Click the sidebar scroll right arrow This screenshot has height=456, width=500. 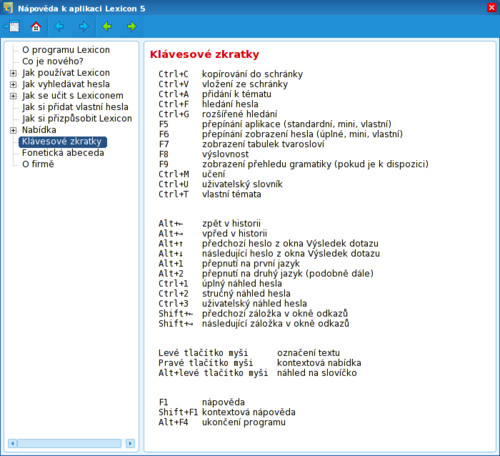click(130, 443)
